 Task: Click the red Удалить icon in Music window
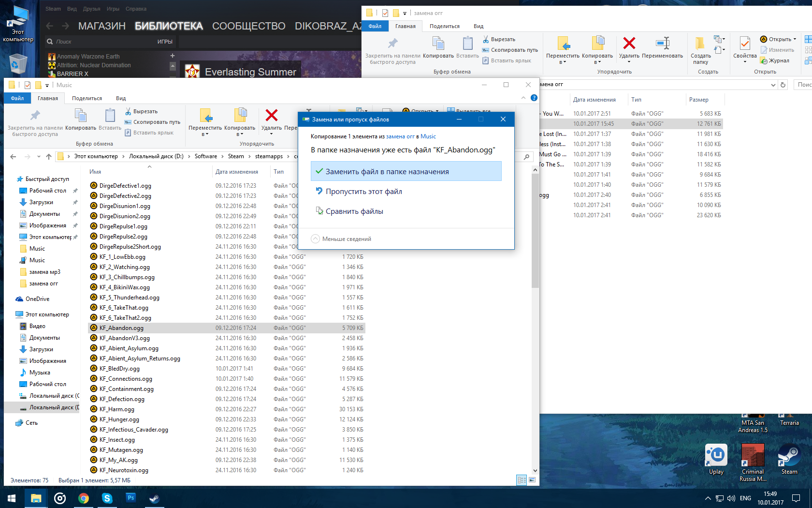click(272, 115)
